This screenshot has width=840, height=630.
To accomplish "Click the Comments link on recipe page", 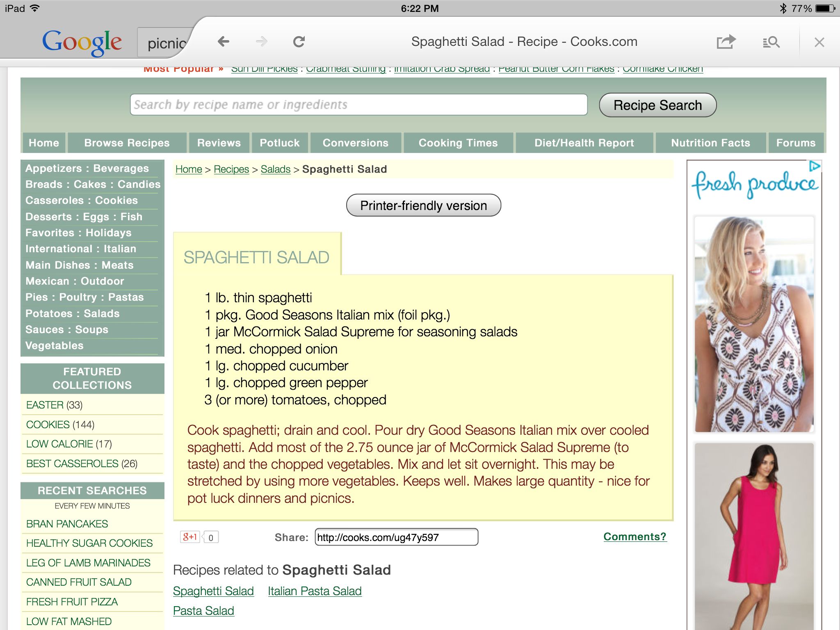I will [x=634, y=536].
